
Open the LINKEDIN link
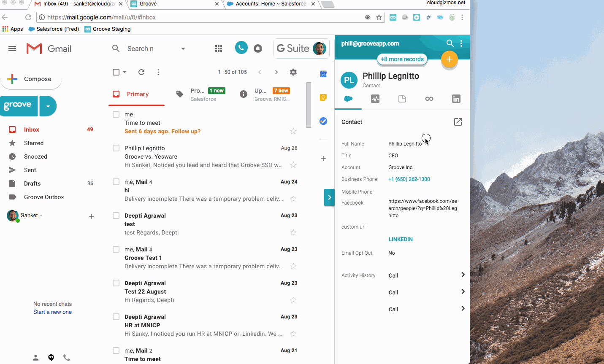[x=401, y=239]
